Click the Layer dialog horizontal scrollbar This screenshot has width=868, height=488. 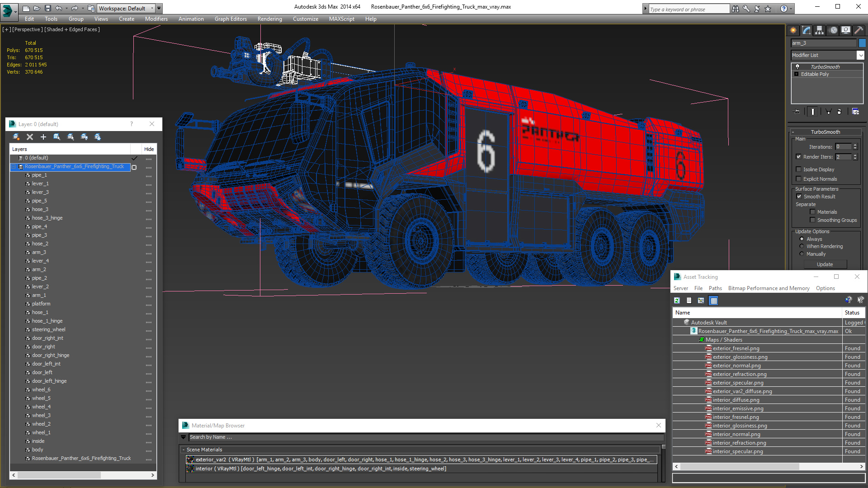(x=83, y=475)
